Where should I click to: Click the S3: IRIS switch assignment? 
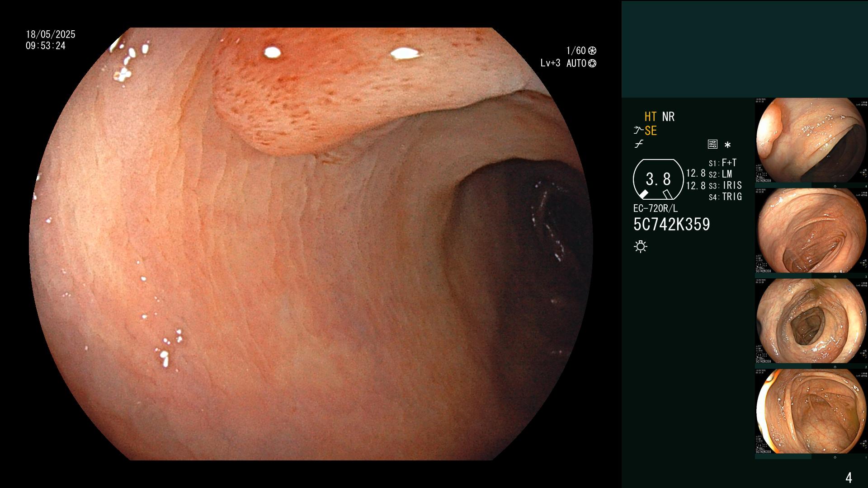(725, 185)
